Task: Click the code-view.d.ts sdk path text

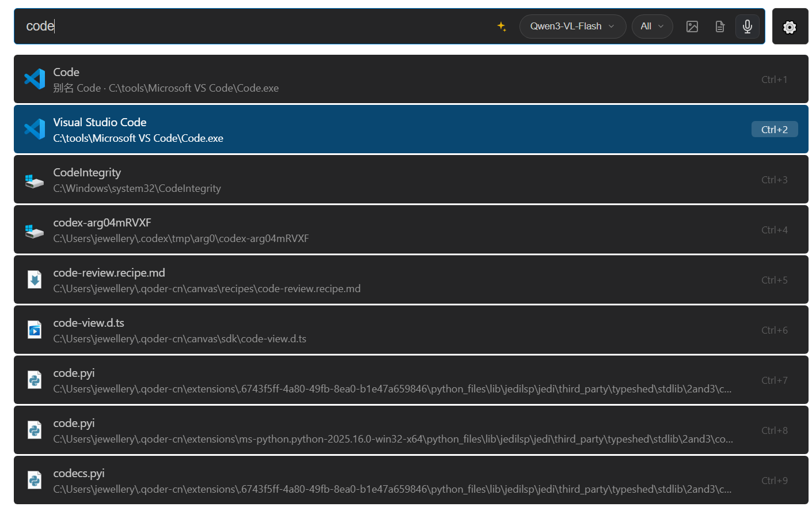Action: pyautogui.click(x=180, y=339)
